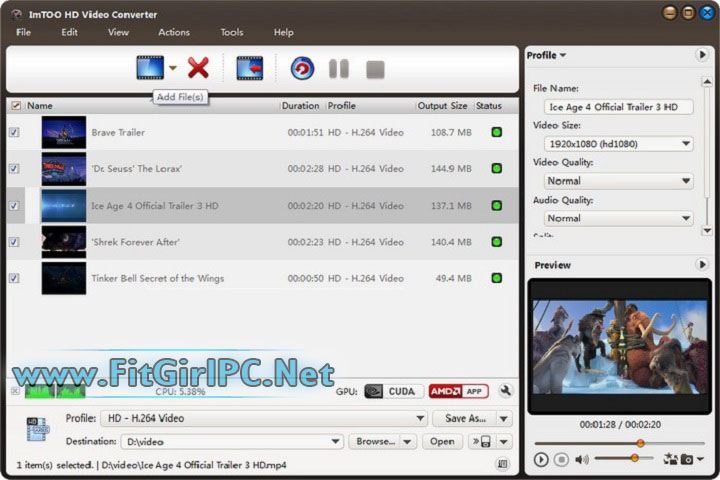Toggle the select-all checkbox in the header
Screen dimensions: 720x480
point(15,105)
